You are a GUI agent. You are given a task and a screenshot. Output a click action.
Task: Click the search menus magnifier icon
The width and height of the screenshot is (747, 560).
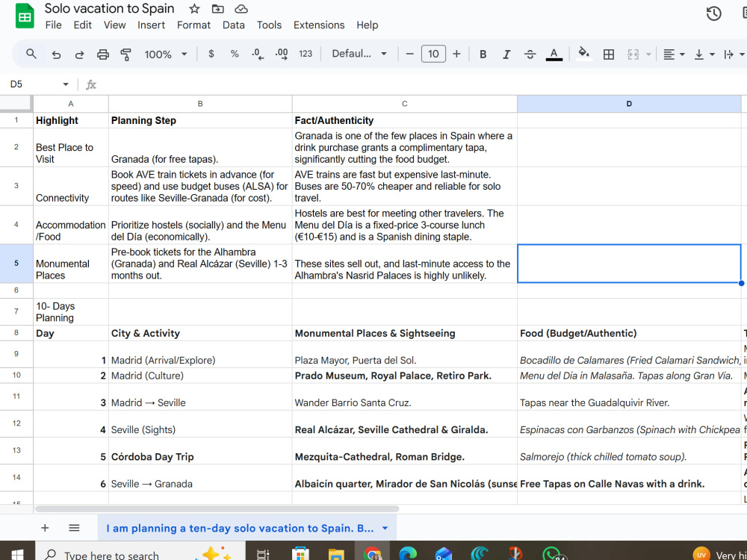(31, 54)
